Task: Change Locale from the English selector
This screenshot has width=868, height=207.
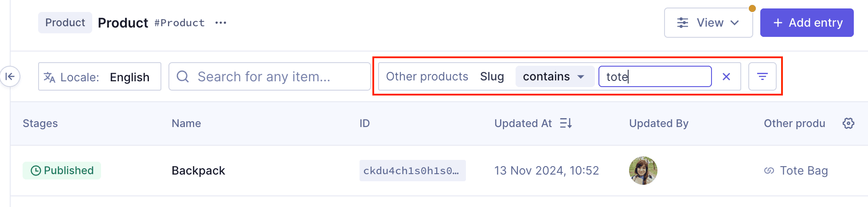Action: coord(129,77)
